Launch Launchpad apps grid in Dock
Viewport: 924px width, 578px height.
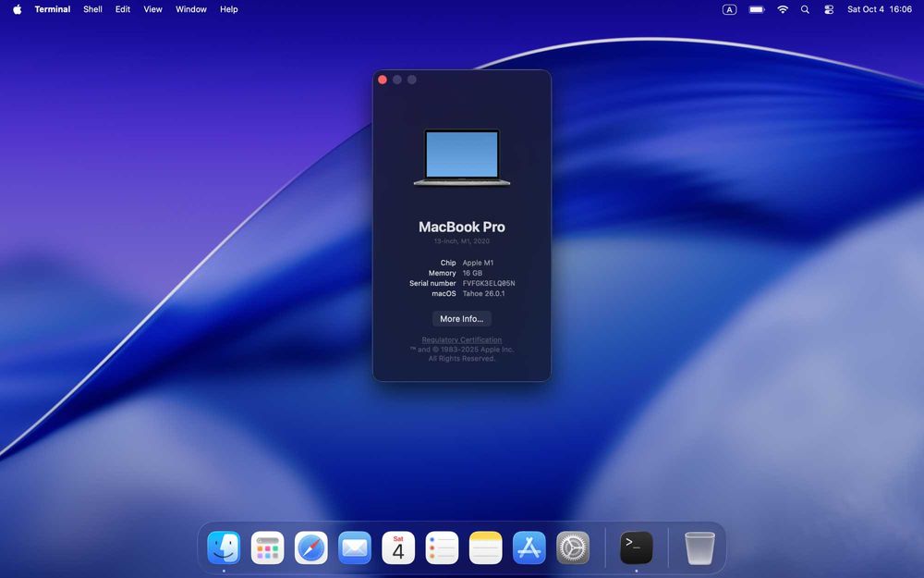(267, 547)
